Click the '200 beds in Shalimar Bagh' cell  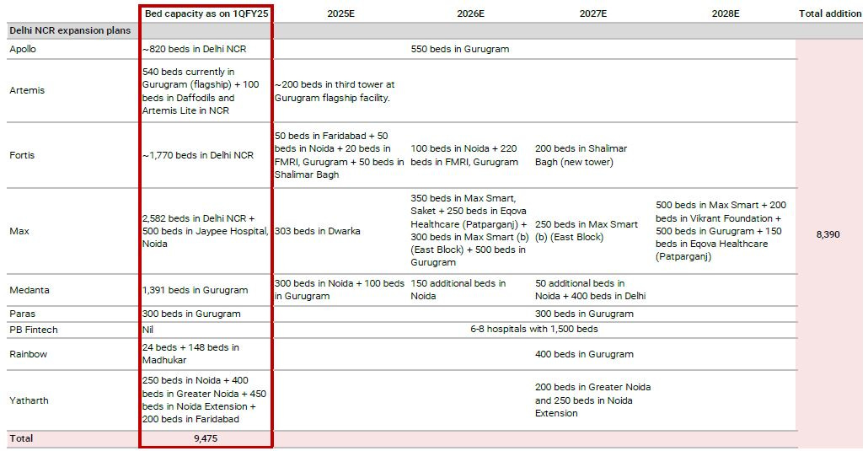(x=581, y=155)
